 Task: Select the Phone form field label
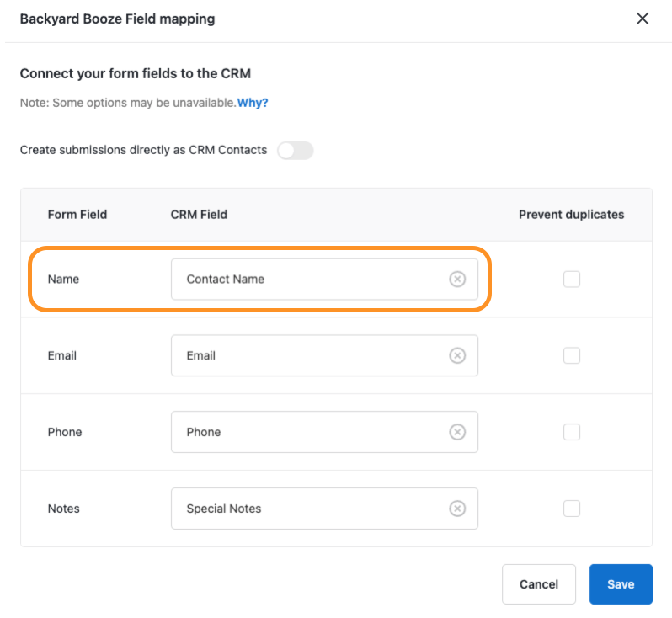click(x=65, y=432)
